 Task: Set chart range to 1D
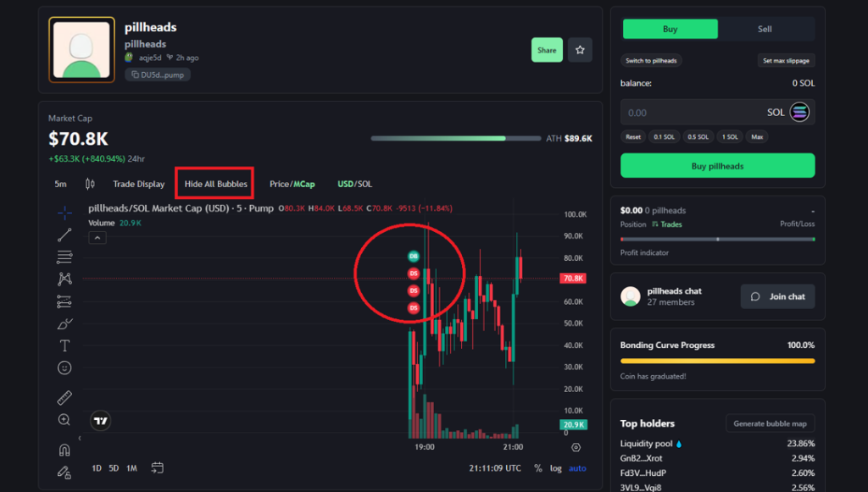coord(97,468)
